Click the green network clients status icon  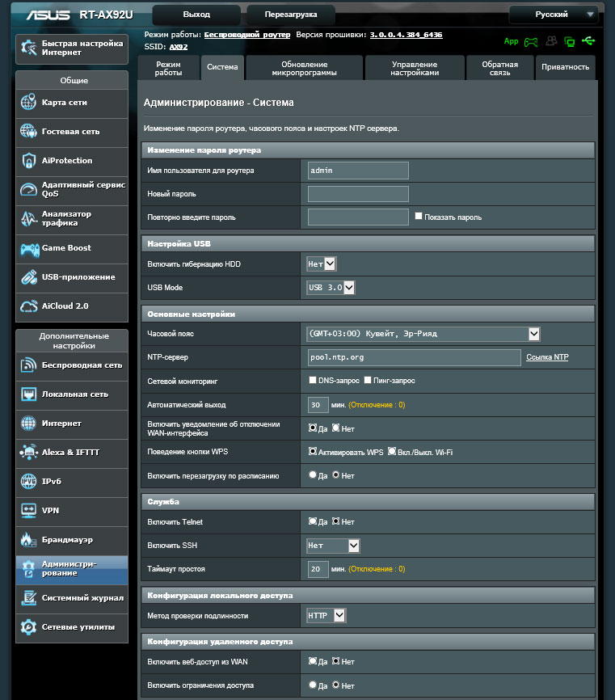(570, 41)
